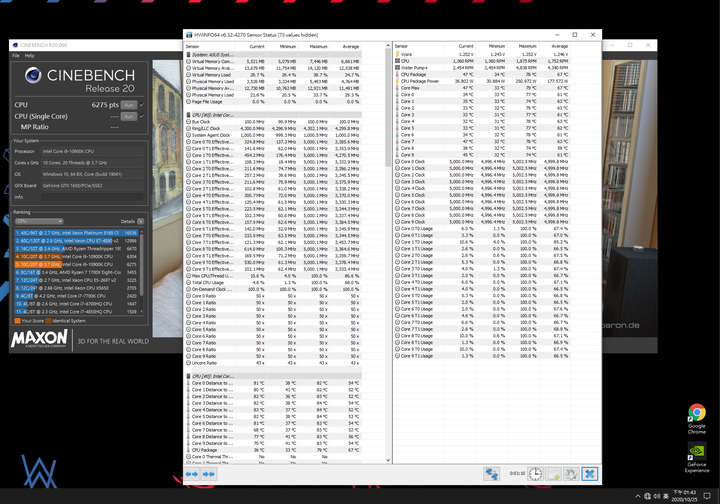Screen dimensions: 720x504
Task: Click the volume icon in system tray
Action: coord(657,496)
